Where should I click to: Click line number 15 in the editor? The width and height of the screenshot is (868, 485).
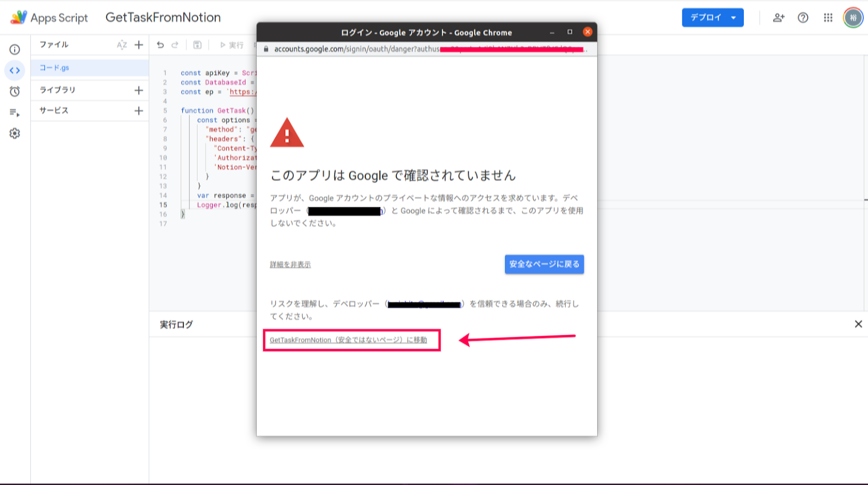[163, 205]
